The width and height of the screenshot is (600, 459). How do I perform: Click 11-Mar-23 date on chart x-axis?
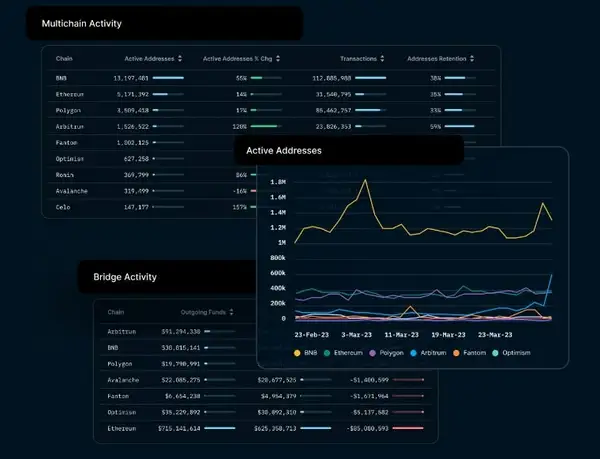(x=401, y=335)
